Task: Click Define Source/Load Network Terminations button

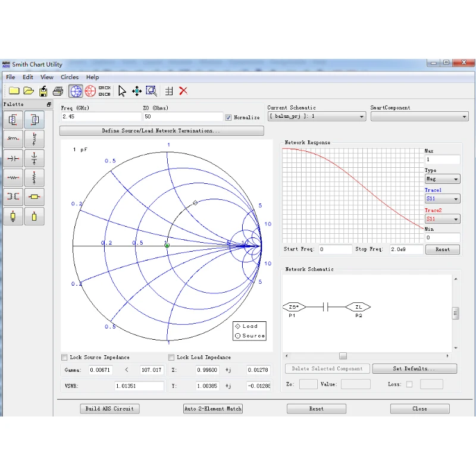Action: pyautogui.click(x=161, y=131)
